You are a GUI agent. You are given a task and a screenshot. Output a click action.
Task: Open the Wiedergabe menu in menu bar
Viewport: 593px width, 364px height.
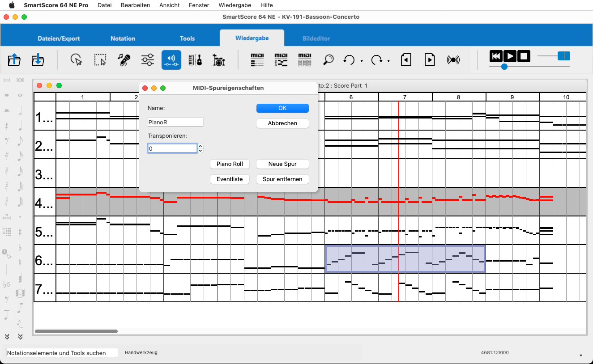coord(235,5)
